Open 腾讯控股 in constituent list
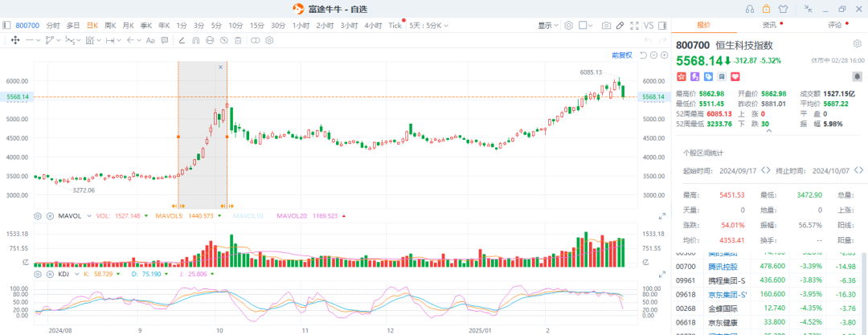Screen dimensions: 868x335 coord(723,267)
